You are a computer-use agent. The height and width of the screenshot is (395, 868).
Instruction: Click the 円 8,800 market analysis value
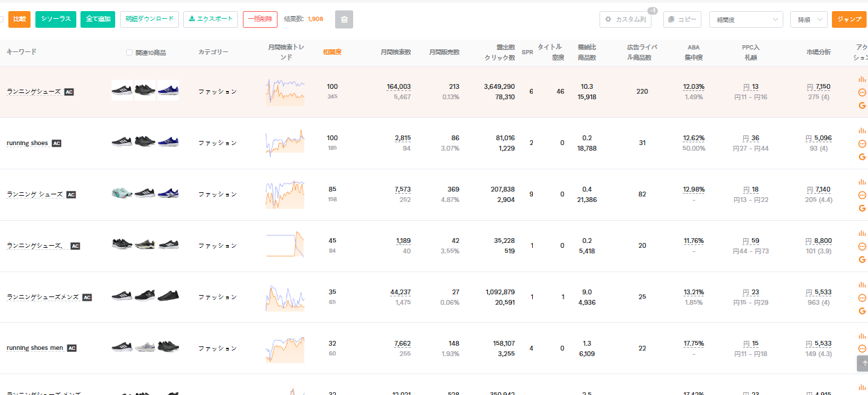(x=819, y=241)
